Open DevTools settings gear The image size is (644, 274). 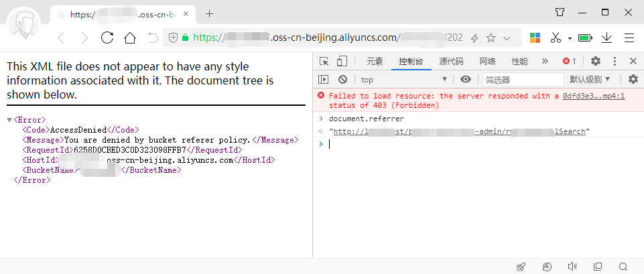(596, 62)
